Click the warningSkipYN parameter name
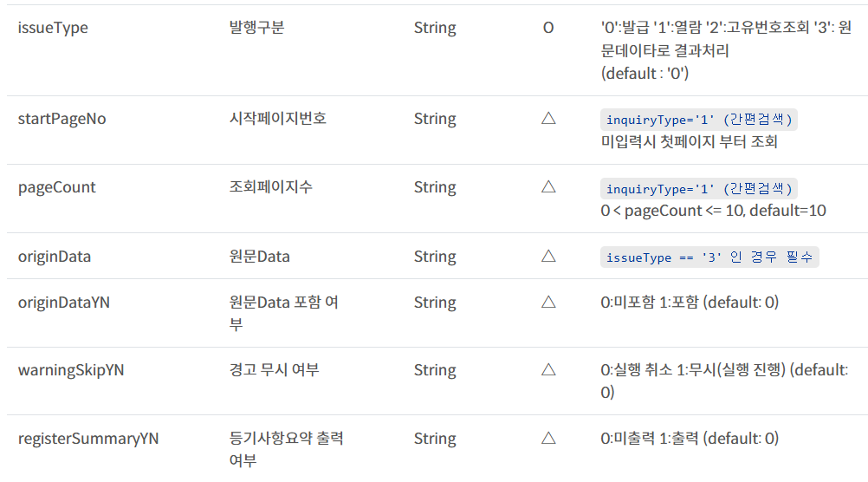Viewport: 868px width, 482px height. pyautogui.click(x=71, y=370)
